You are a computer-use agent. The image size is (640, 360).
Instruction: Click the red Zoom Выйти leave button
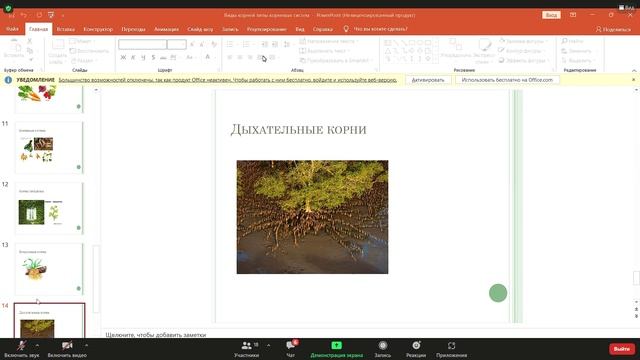point(622,349)
